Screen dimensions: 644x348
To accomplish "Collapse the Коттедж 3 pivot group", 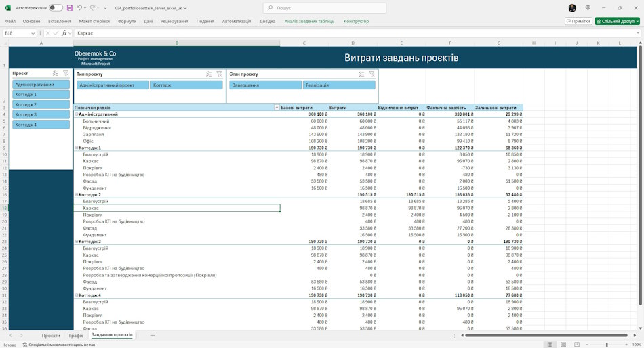I will (77, 242).
